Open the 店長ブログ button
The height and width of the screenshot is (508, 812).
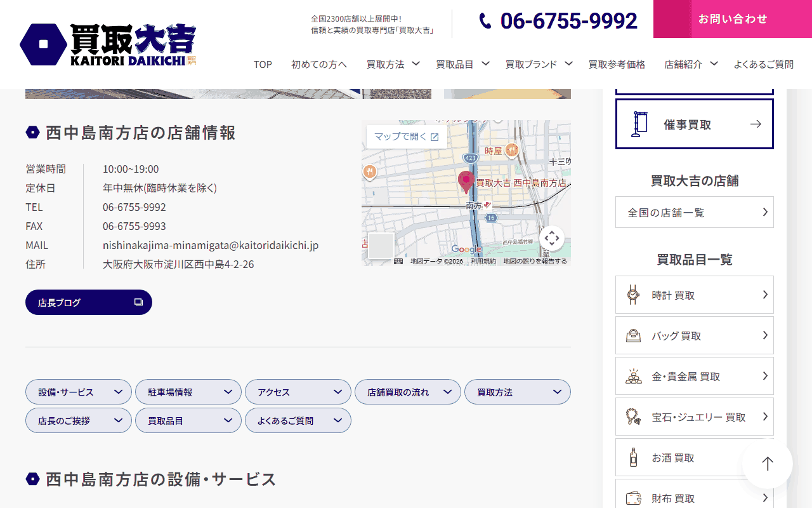(x=89, y=302)
